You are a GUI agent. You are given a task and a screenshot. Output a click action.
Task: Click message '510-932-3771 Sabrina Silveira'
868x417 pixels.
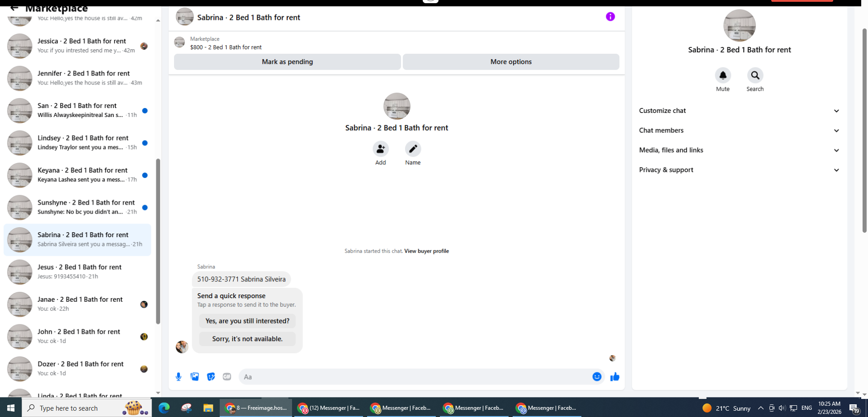pyautogui.click(x=241, y=279)
